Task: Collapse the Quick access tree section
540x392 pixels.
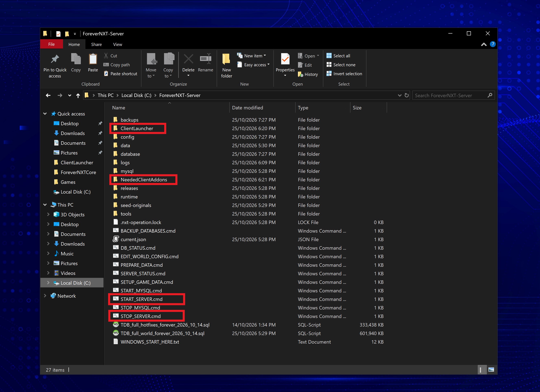Action: [45, 114]
